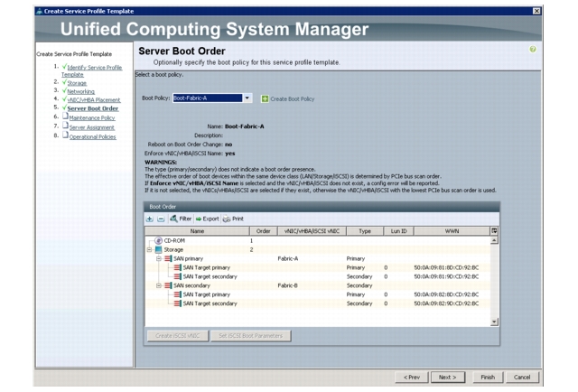Collapse the Storage tree node
This screenshot has width=578, height=392.
tap(149, 249)
